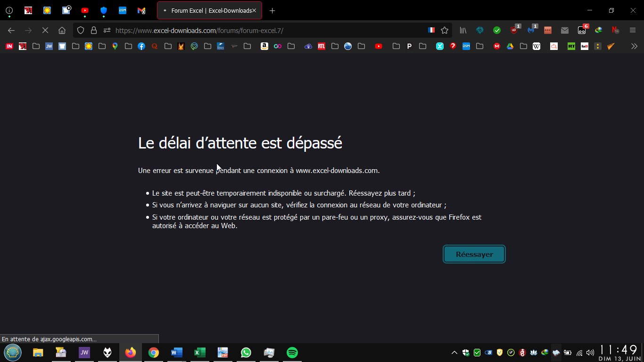Image resolution: width=644 pixels, height=362 pixels.
Task: Open the Facebook bookmark
Action: (x=141, y=46)
